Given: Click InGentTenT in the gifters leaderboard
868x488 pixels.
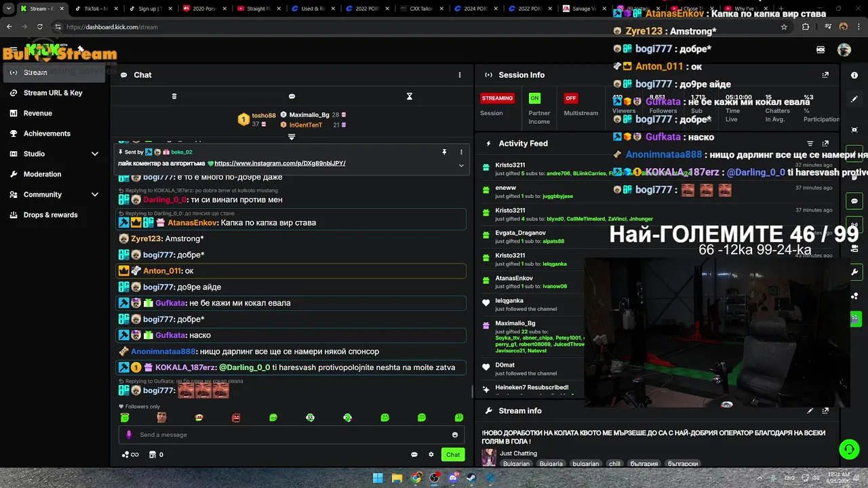Looking at the screenshot, I should pos(306,125).
